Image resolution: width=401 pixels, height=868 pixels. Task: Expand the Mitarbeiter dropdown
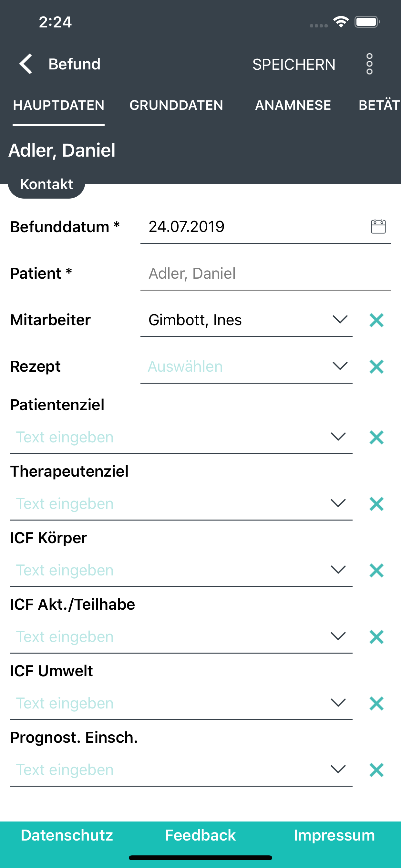[340, 319]
